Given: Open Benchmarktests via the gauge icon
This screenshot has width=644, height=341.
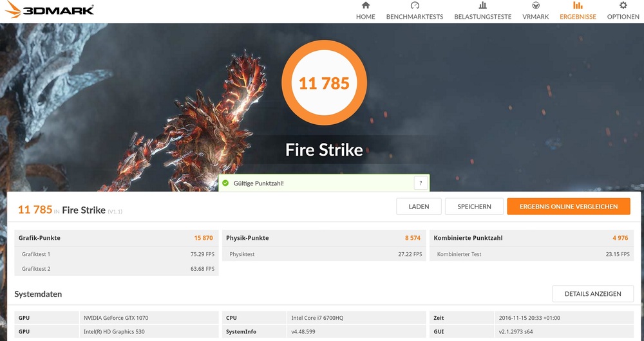Looking at the screenshot, I should point(414,6).
